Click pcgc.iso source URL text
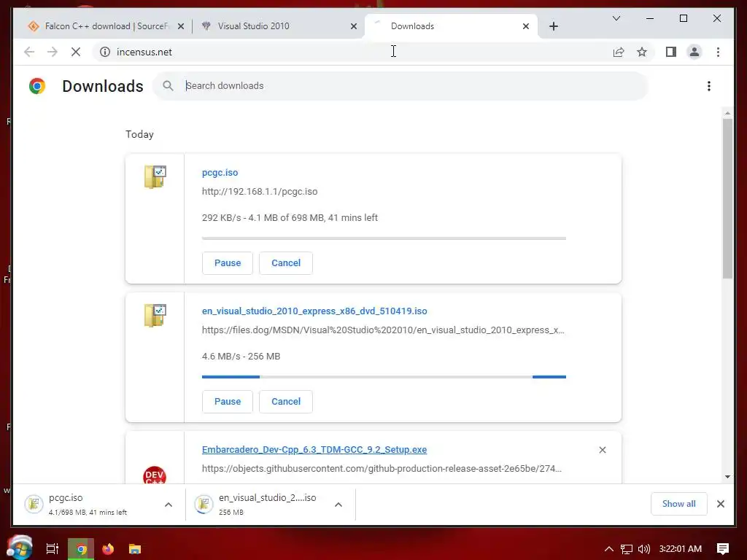The width and height of the screenshot is (747, 560). [260, 192]
